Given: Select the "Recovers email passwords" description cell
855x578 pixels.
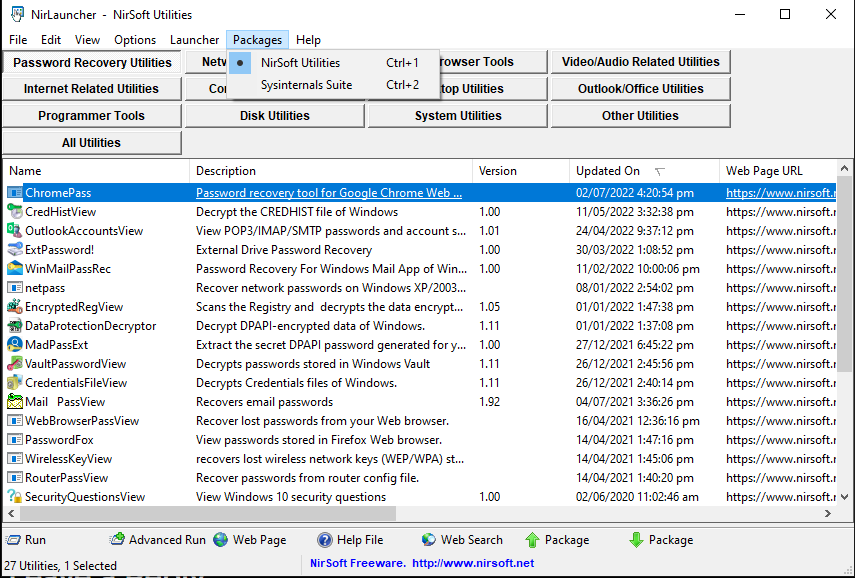Looking at the screenshot, I should pos(264,402).
